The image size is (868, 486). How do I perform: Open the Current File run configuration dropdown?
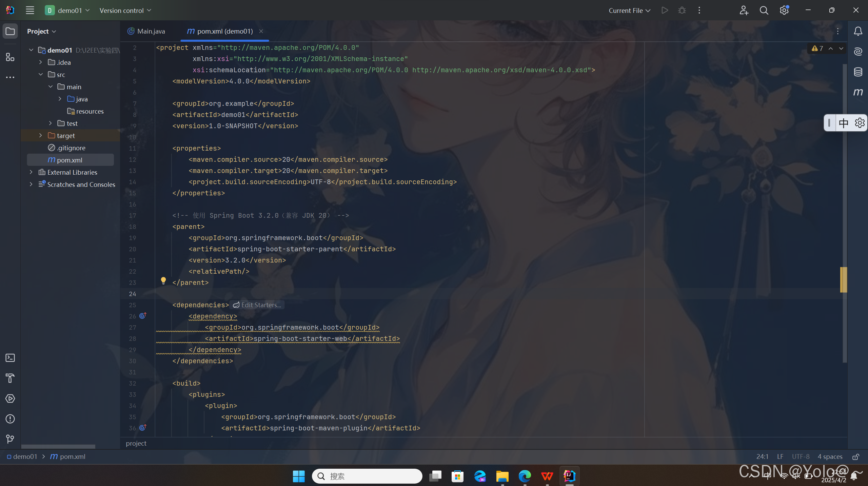pos(629,11)
